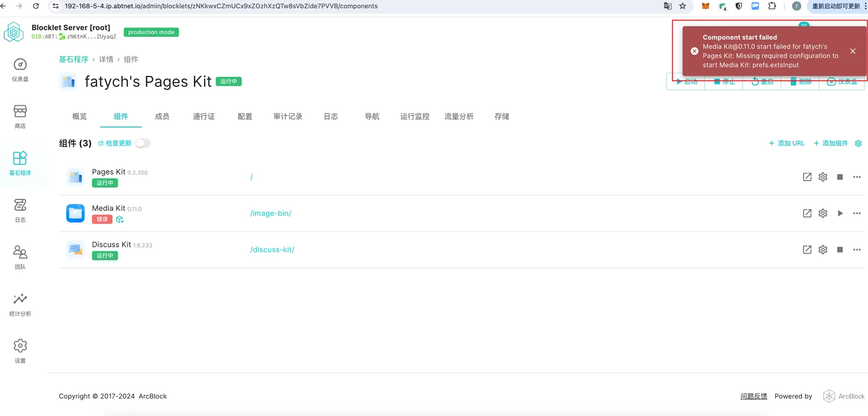Switch to Components (组件) tab
This screenshot has width=868, height=416.
(x=121, y=117)
